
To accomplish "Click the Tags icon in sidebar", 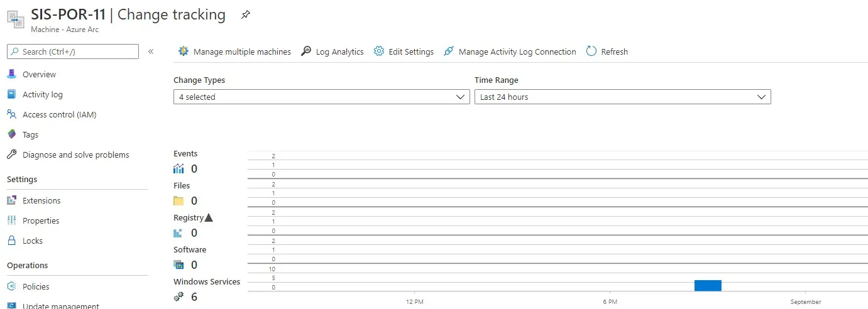I will coord(11,134).
